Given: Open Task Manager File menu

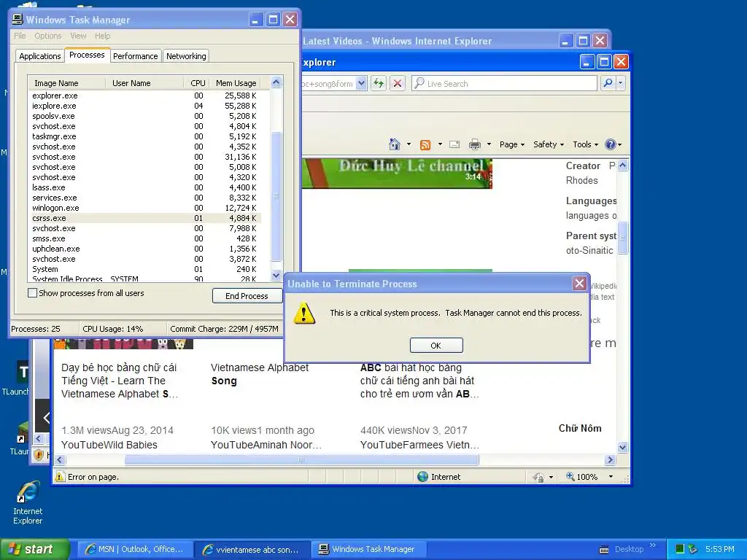Looking at the screenshot, I should click(x=20, y=36).
